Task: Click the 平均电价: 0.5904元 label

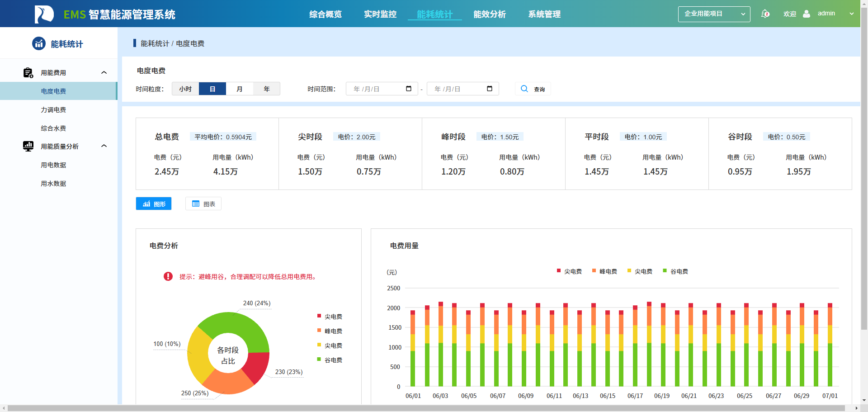Action: (223, 137)
